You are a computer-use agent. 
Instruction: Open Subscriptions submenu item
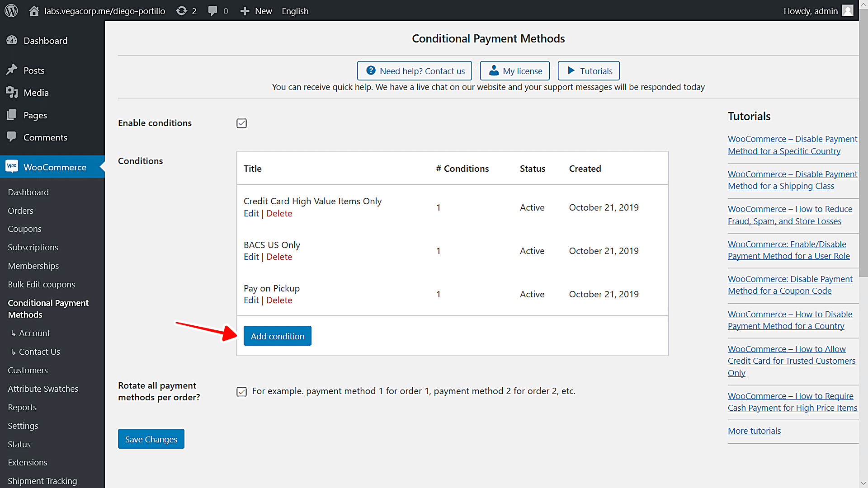pyautogui.click(x=33, y=248)
